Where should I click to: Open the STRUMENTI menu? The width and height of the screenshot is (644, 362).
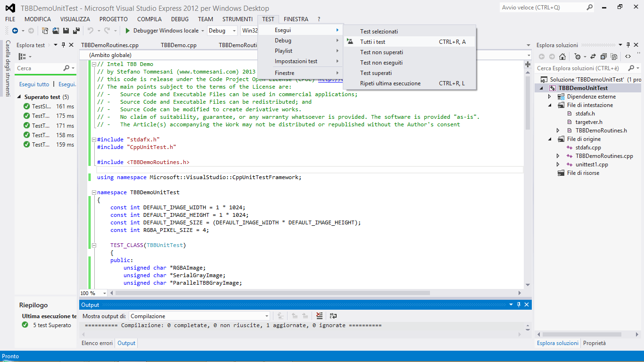[x=238, y=19]
